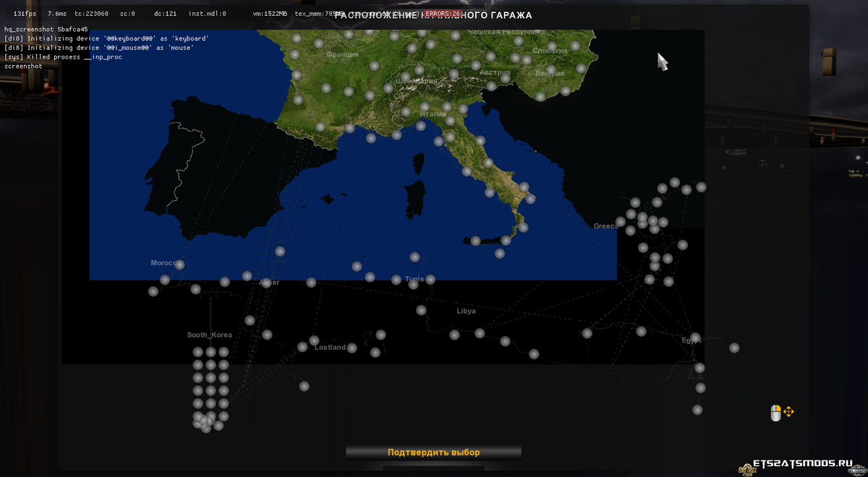Click the Словакия label on the map
Image resolution: width=868 pixels, height=477 pixels.
tap(550, 51)
